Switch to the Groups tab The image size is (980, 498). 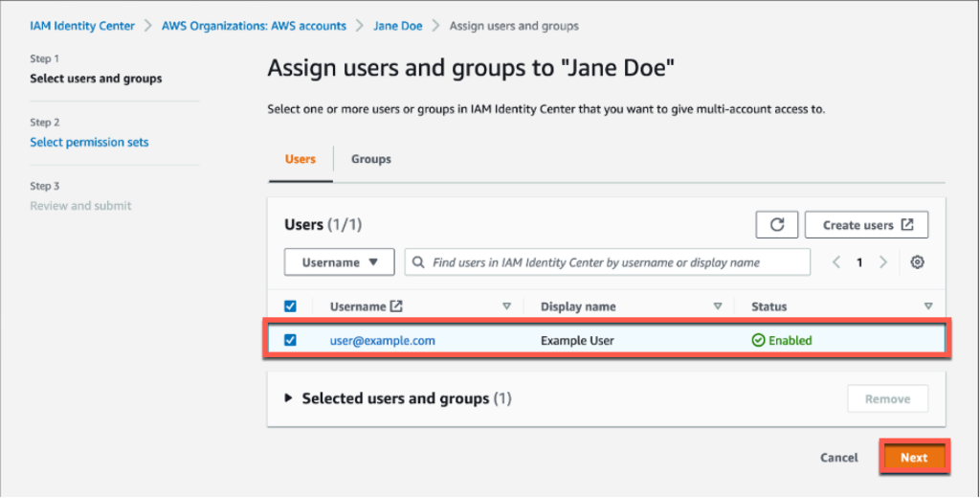click(371, 159)
